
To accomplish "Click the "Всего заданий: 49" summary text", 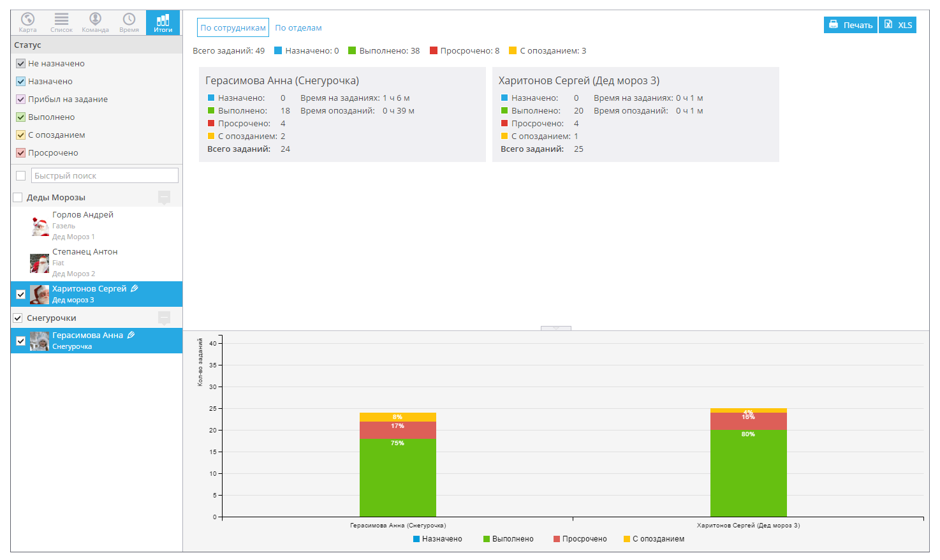I will [229, 50].
